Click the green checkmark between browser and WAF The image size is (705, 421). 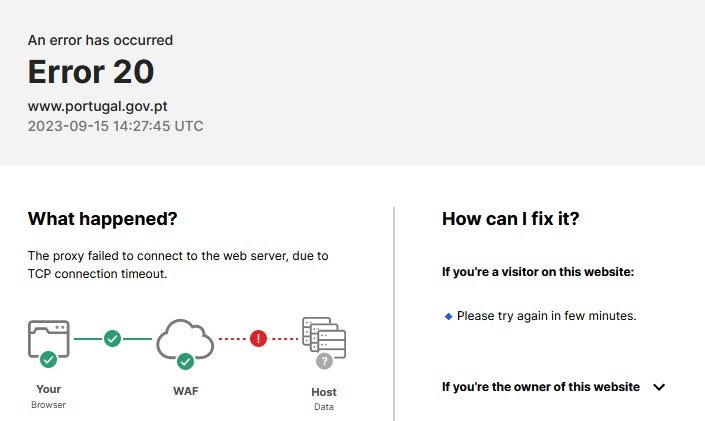click(112, 339)
